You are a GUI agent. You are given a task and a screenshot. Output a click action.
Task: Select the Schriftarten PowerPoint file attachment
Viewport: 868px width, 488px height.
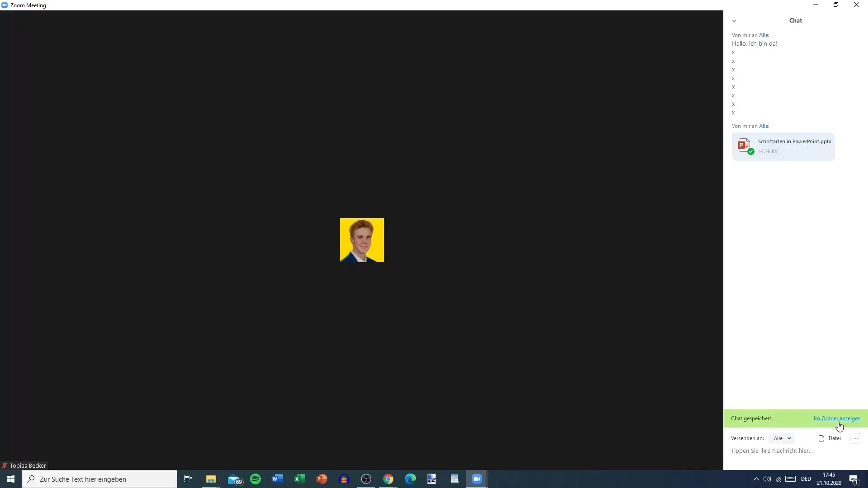pos(783,145)
